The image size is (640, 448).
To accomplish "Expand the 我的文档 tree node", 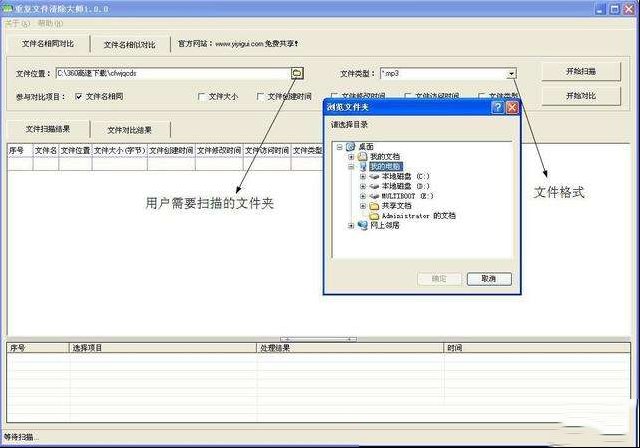I will [351, 157].
